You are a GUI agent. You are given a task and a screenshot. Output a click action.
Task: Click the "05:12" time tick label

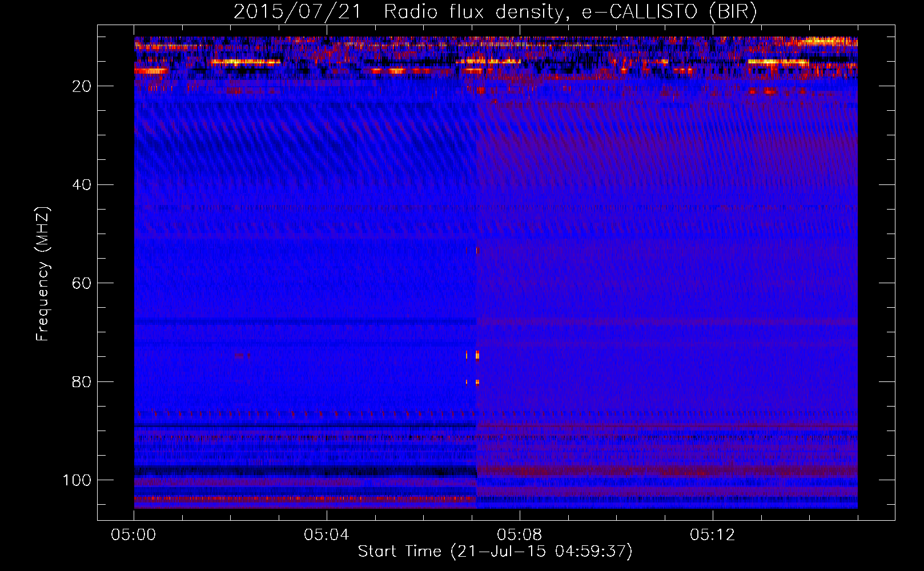point(713,535)
